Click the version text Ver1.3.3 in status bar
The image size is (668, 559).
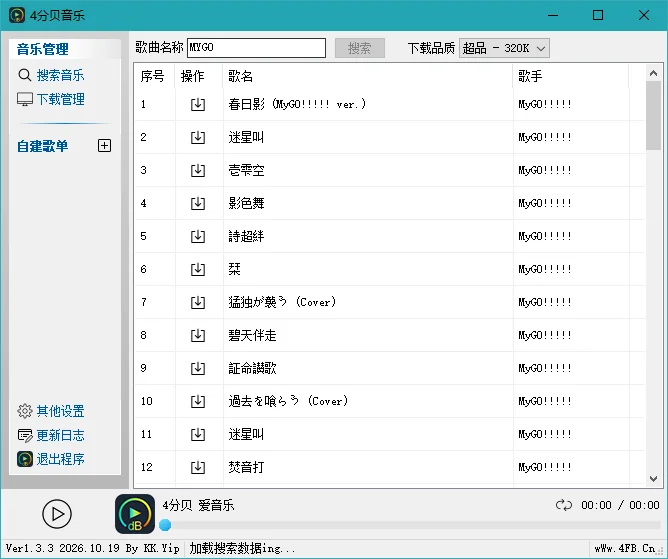point(30,548)
